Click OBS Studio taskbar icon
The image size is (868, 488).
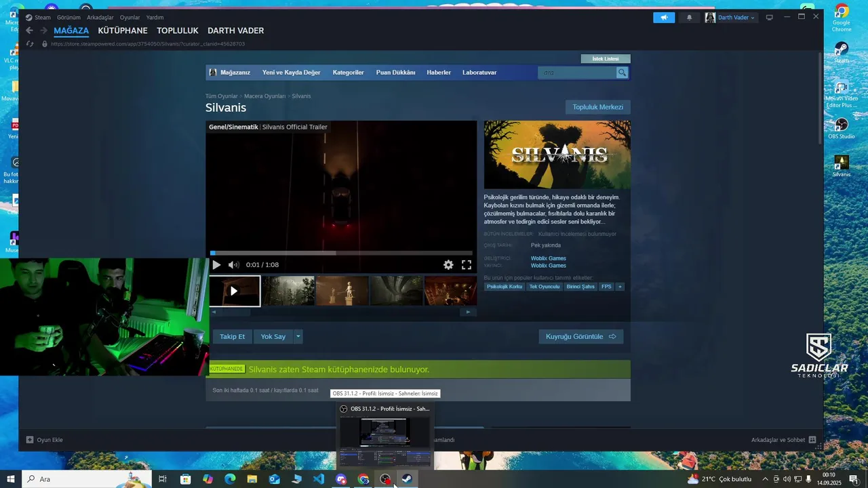385,479
